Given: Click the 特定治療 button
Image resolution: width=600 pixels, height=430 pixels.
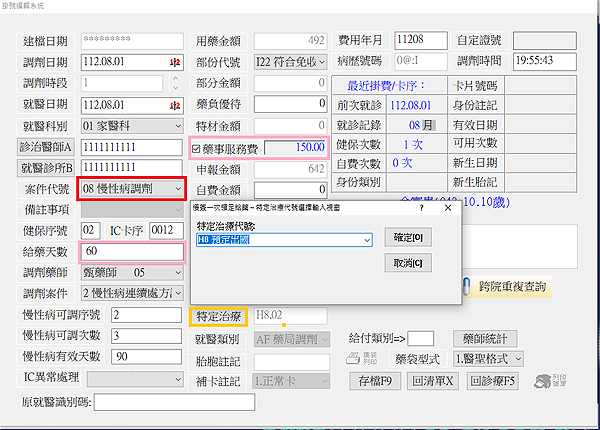Looking at the screenshot, I should click(218, 316).
